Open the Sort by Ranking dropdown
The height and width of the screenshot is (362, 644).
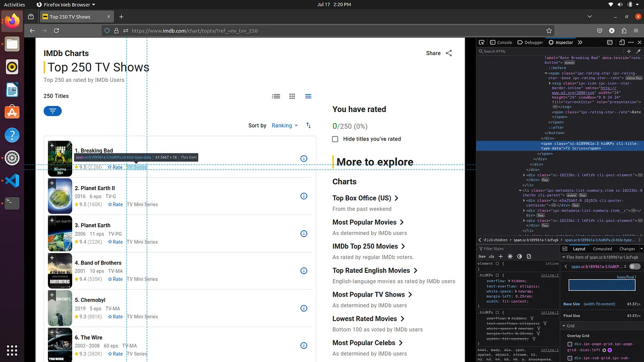tap(285, 125)
